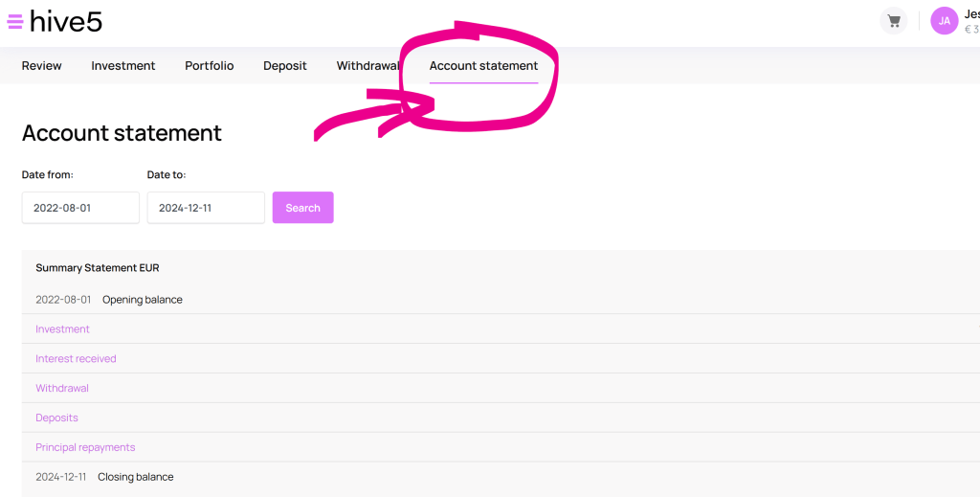Click the Closing balance row
The height and width of the screenshot is (497, 980).
135,477
